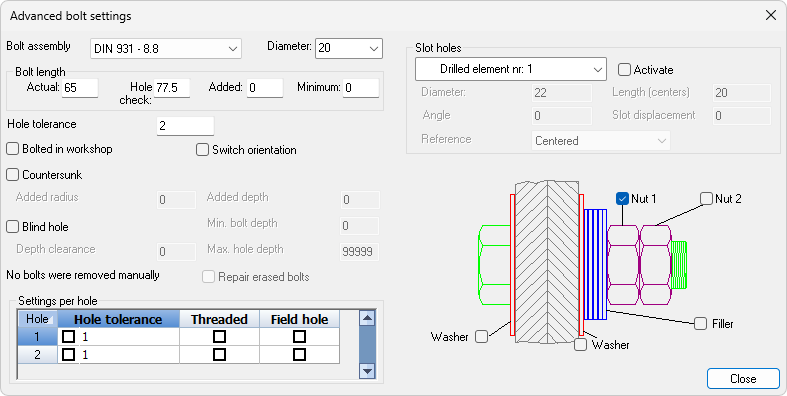The image size is (787, 396).
Task: Open the disabled Reference Centered dropdown
Action: tap(601, 141)
